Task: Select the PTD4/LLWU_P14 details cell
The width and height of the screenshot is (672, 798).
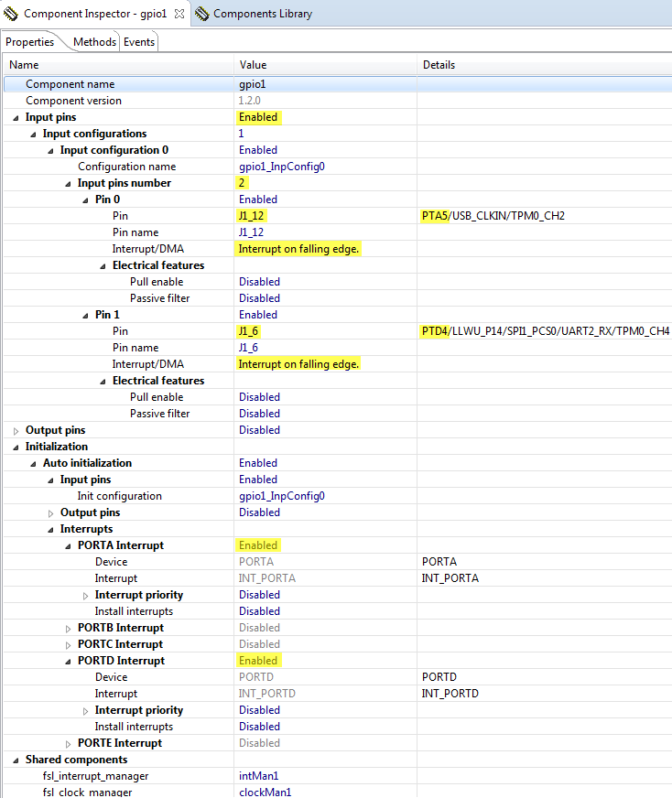Action: [546, 331]
